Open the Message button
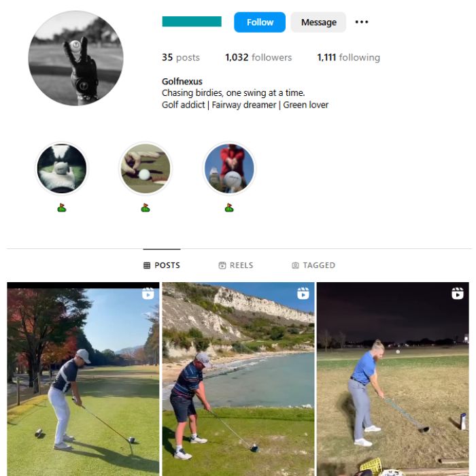The height and width of the screenshot is (476, 476). 318,22
